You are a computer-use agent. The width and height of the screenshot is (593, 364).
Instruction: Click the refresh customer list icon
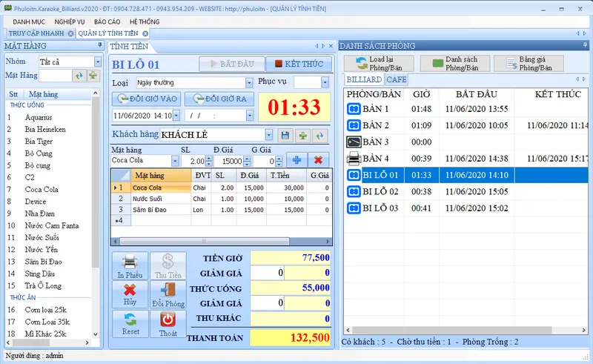tap(320, 136)
